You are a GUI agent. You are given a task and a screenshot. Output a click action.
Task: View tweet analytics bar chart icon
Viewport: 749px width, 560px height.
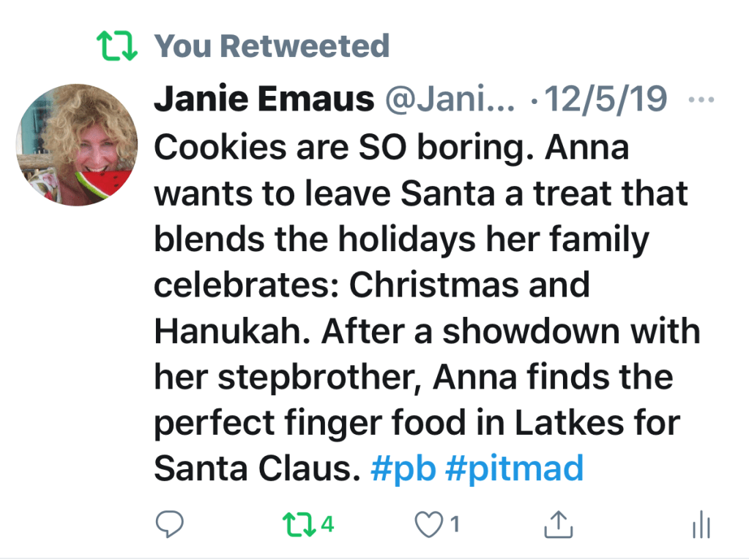click(701, 524)
